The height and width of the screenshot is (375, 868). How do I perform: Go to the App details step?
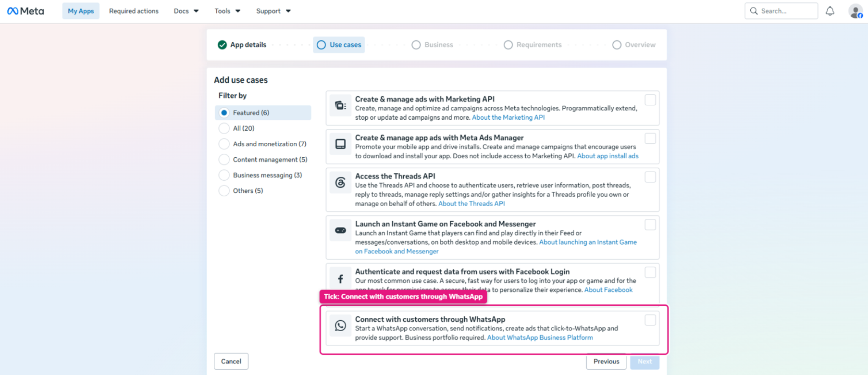click(x=242, y=45)
